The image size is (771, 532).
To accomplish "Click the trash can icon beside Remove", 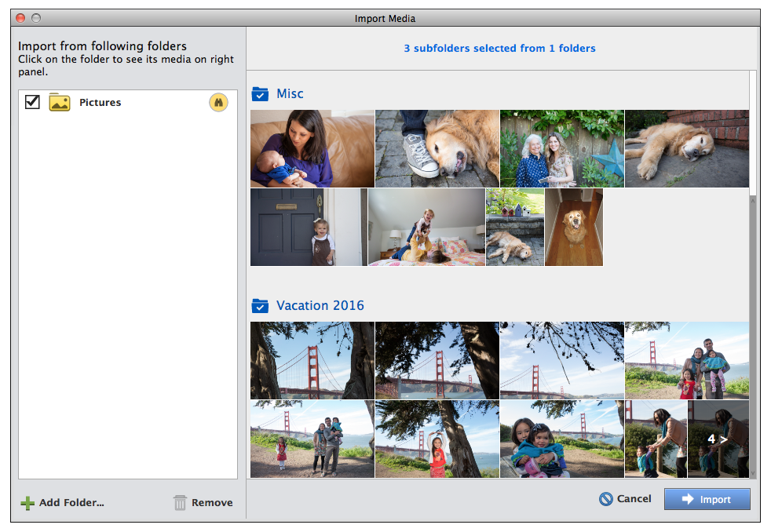I will (181, 502).
